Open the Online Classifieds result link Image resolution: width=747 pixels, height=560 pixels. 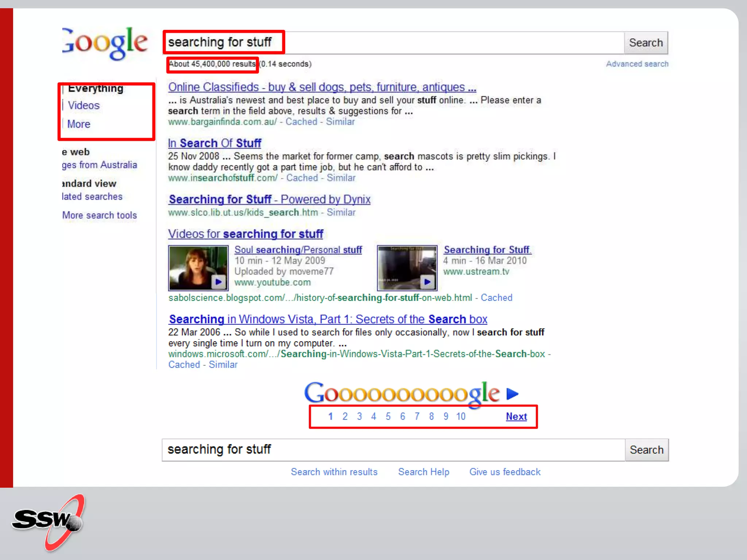pyautogui.click(x=322, y=87)
